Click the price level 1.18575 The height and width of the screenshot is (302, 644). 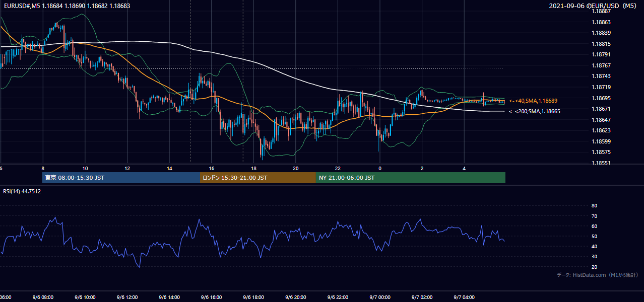(x=600, y=152)
